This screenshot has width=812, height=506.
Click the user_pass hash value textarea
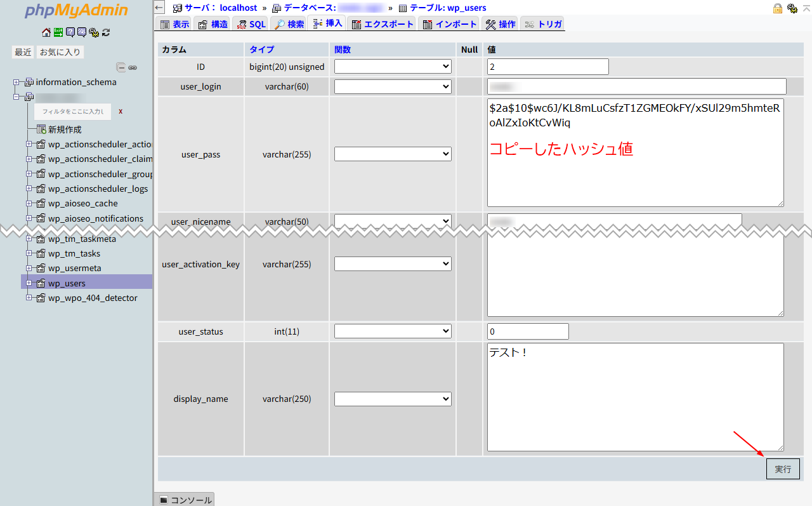click(636, 152)
